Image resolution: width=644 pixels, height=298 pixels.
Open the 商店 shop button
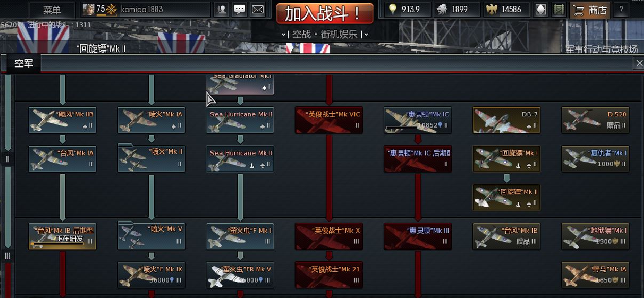[590, 10]
